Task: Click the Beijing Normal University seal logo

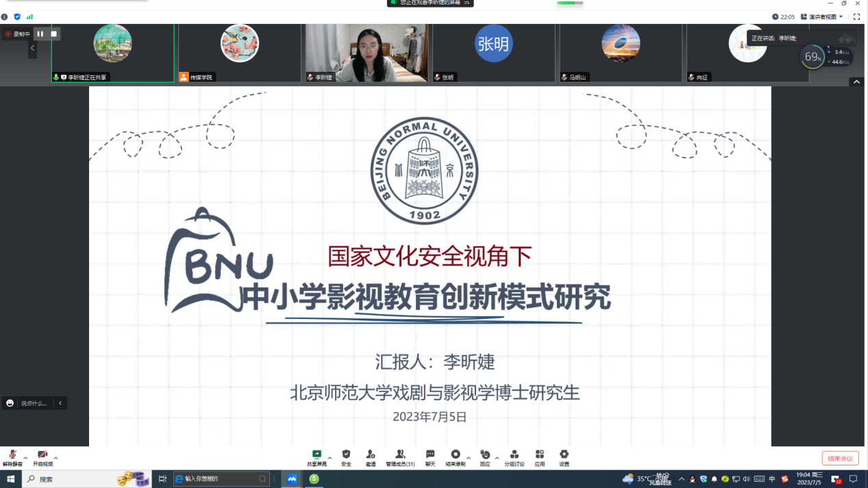Action: click(x=424, y=170)
